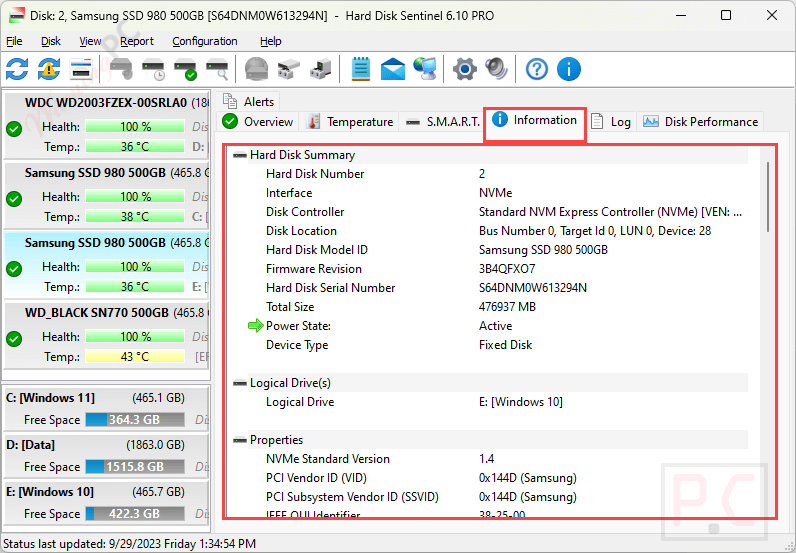
Task: Select the D: [Data] drive entry
Action: coord(106,455)
